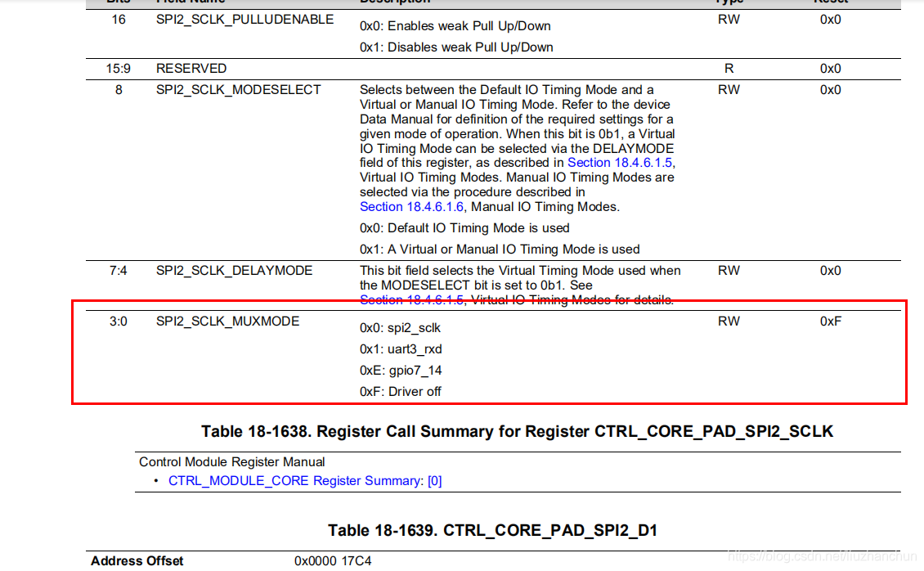
Task: Open the Section 18.4.6.1.5 link in the MODESELECT description
Action: click(x=619, y=163)
